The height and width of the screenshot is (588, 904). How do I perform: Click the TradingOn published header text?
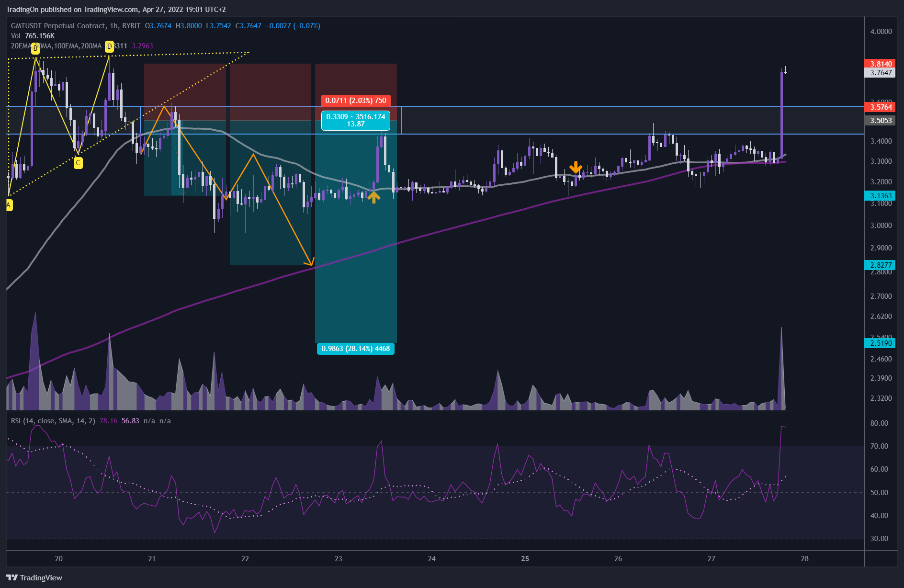pyautogui.click(x=116, y=9)
